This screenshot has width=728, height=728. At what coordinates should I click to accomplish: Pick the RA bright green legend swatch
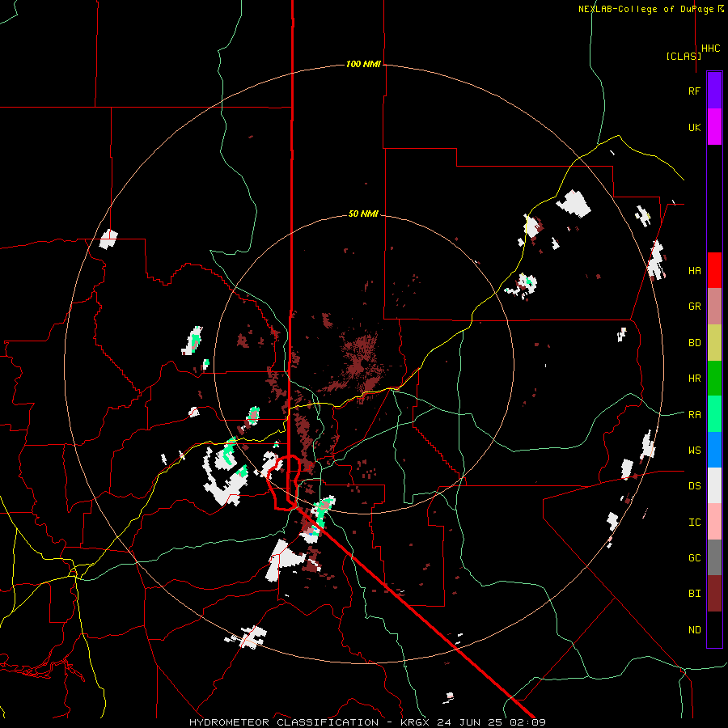714,414
